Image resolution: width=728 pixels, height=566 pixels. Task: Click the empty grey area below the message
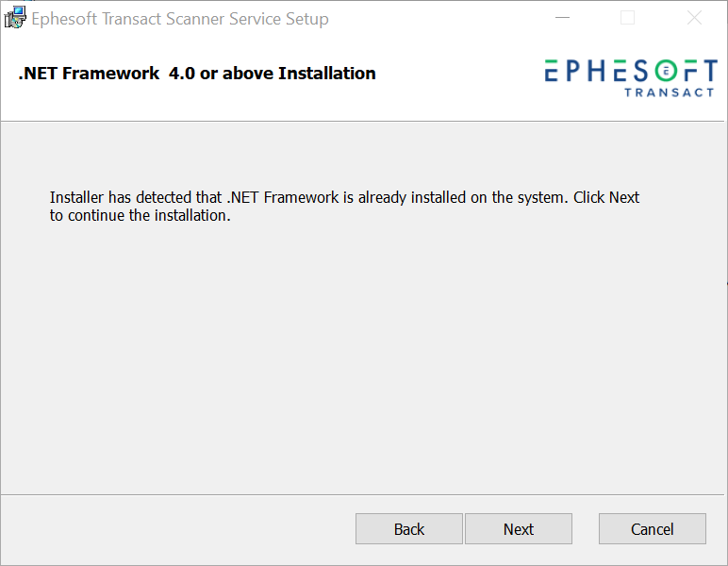[x=364, y=358]
